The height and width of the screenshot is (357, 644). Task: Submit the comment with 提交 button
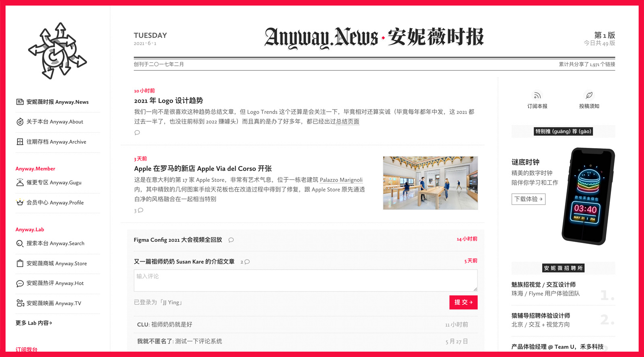(463, 302)
